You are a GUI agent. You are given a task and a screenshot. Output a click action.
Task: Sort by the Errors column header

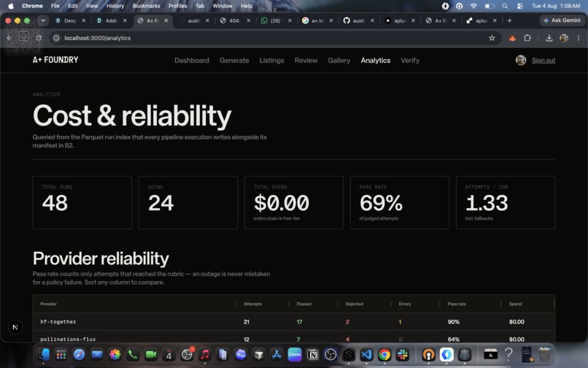tap(405, 304)
